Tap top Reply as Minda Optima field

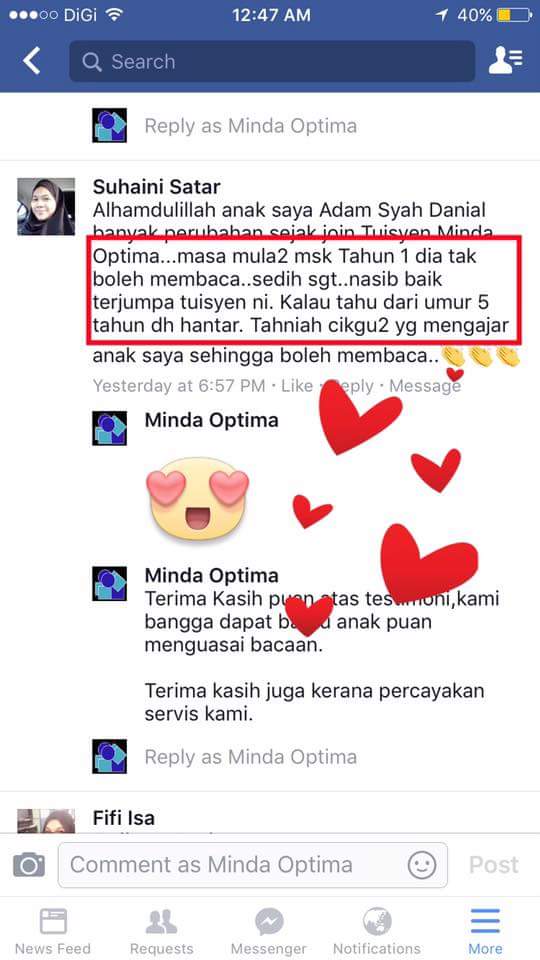point(250,126)
